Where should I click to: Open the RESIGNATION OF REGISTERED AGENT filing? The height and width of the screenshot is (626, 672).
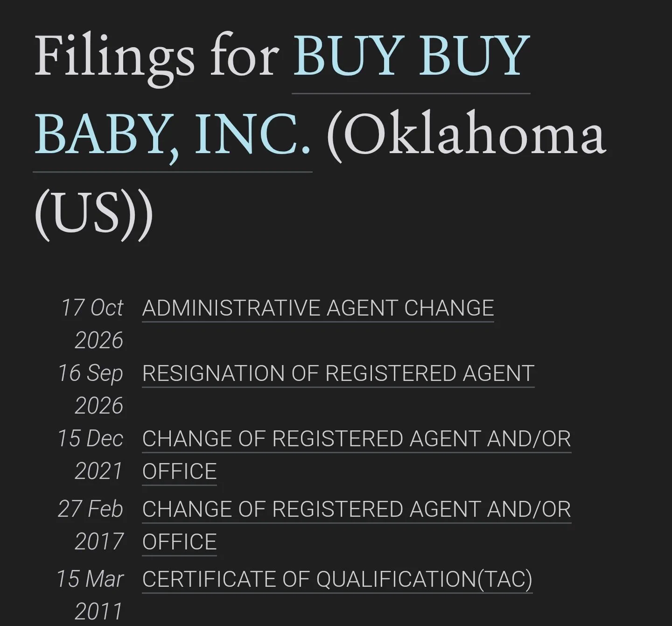338,373
